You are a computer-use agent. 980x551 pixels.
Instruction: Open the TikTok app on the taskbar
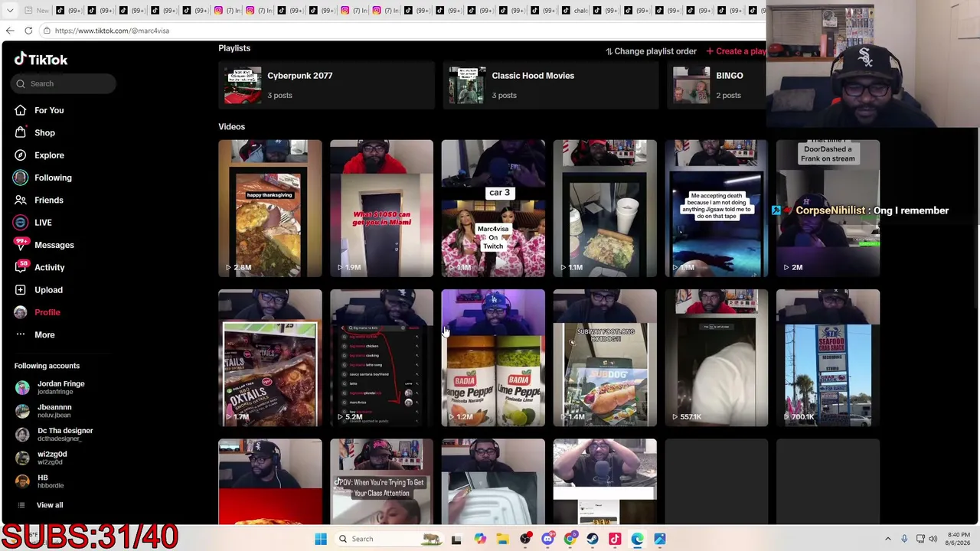[615, 539]
